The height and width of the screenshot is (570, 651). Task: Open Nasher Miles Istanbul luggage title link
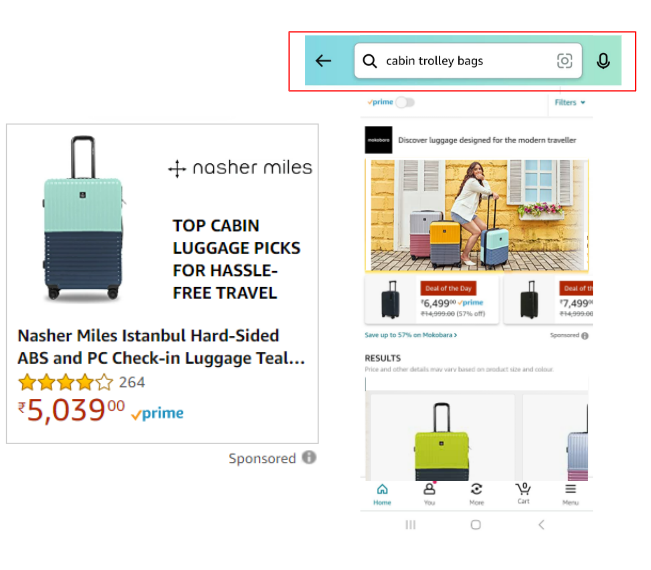161,347
